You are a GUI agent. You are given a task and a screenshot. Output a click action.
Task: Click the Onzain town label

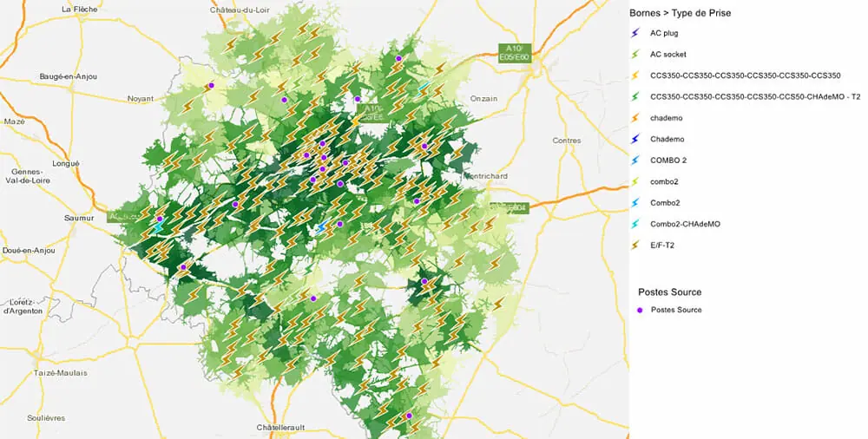[x=483, y=98]
